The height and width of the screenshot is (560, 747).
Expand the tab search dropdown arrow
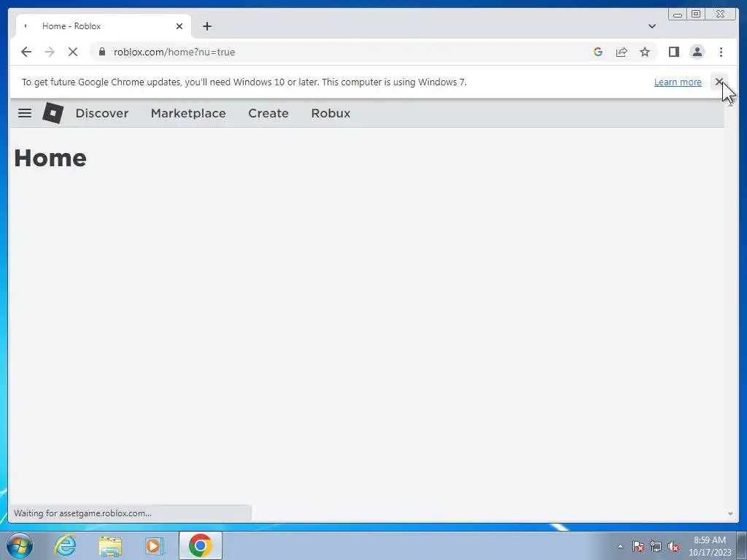tap(652, 26)
